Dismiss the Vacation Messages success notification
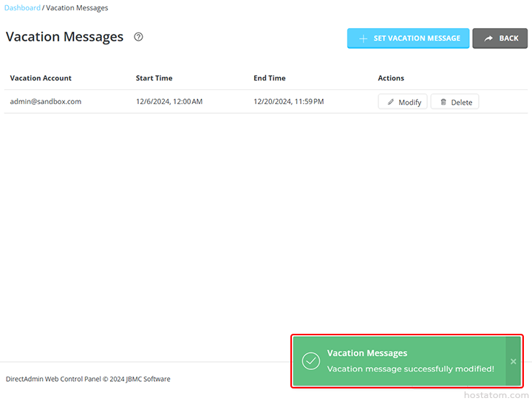532x401 pixels. pyautogui.click(x=514, y=361)
